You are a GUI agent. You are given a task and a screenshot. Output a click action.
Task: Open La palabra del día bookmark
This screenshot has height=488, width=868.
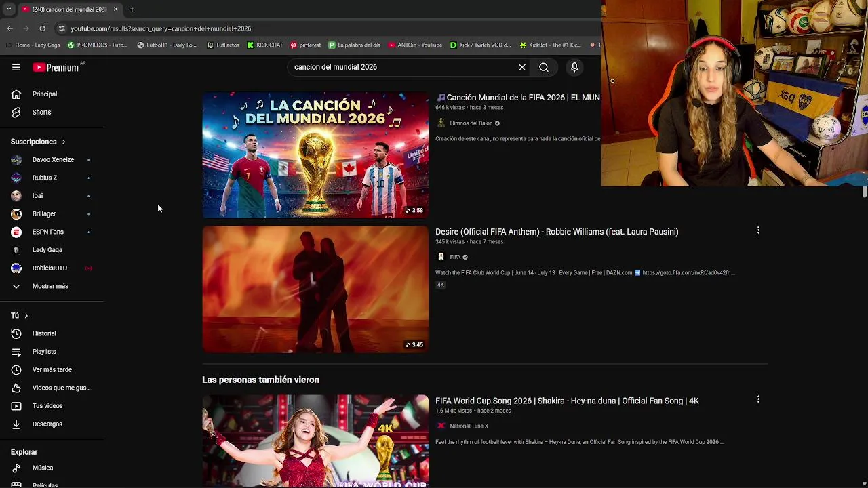pos(355,45)
